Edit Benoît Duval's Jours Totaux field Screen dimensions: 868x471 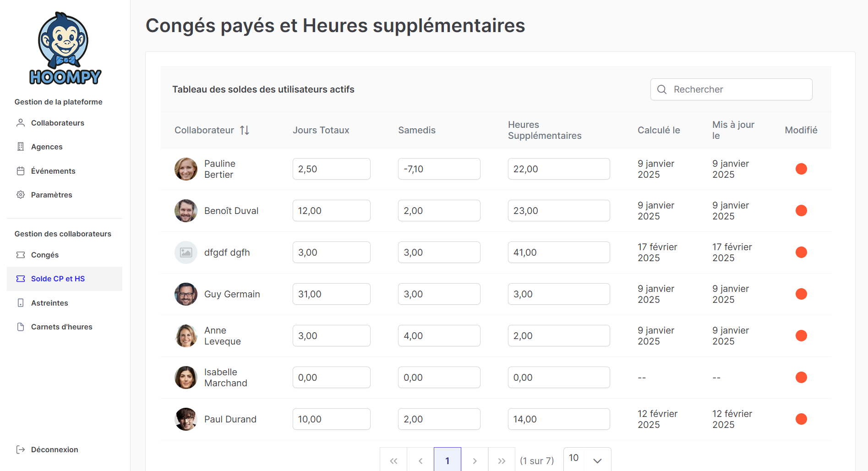(x=331, y=211)
